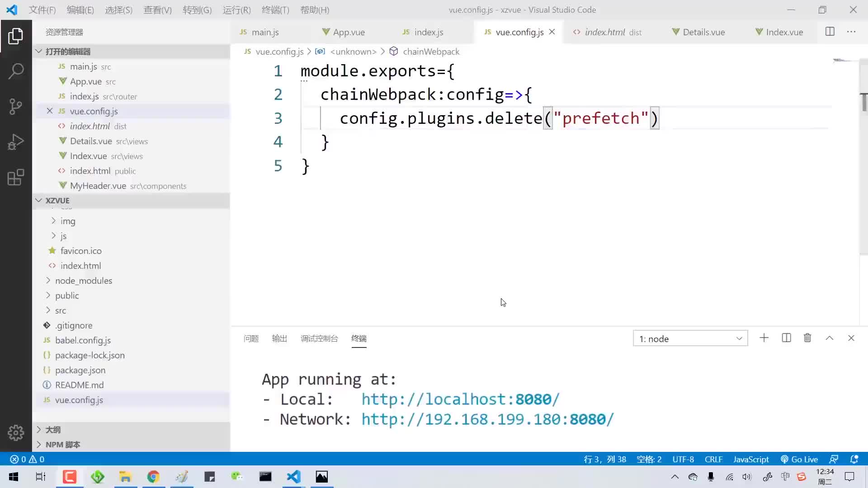Go to line via 行 3, 列 38

pyautogui.click(x=605, y=459)
